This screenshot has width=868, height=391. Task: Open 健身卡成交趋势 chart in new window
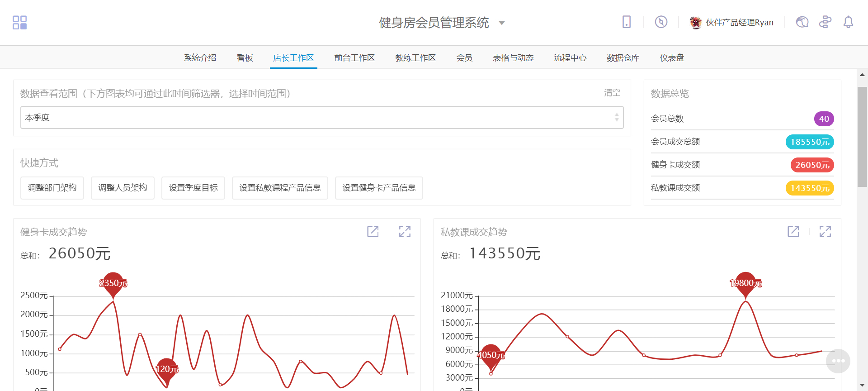[x=373, y=232]
